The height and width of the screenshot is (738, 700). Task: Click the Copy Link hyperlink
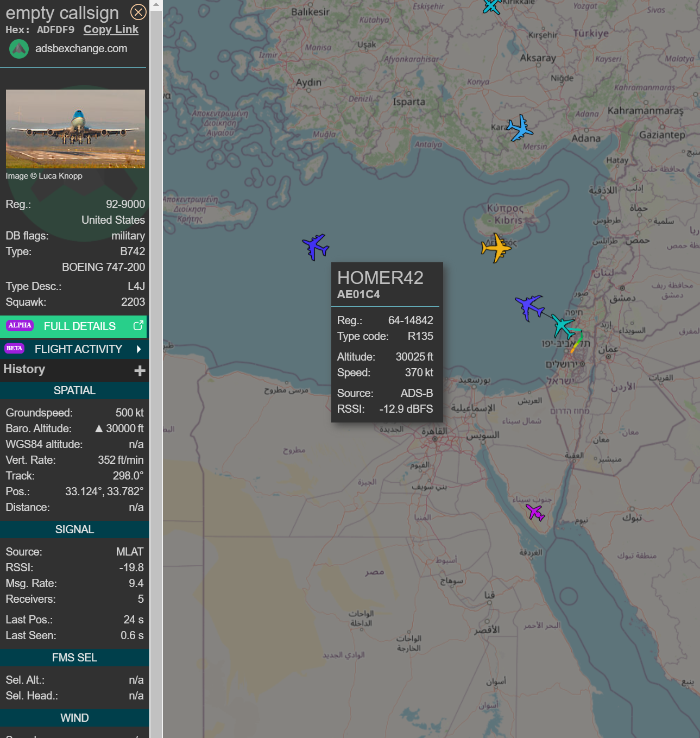pos(111,30)
